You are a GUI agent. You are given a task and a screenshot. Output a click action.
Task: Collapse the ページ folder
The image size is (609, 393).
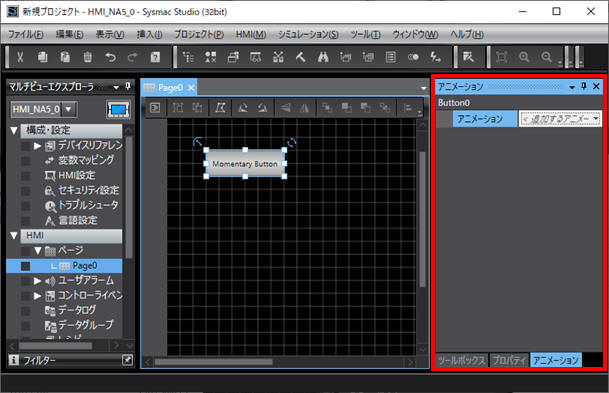pos(37,250)
